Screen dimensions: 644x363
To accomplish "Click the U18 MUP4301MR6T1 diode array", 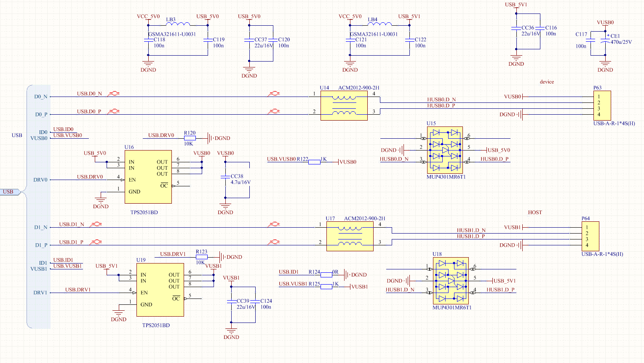I will coord(451,281).
